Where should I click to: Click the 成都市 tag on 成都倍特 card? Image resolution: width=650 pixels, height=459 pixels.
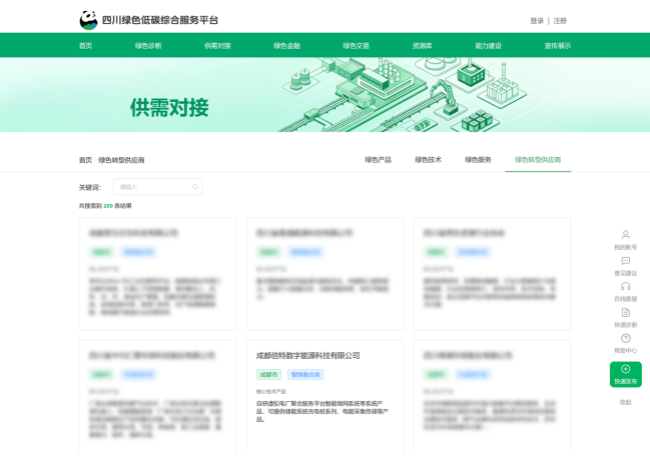point(269,374)
